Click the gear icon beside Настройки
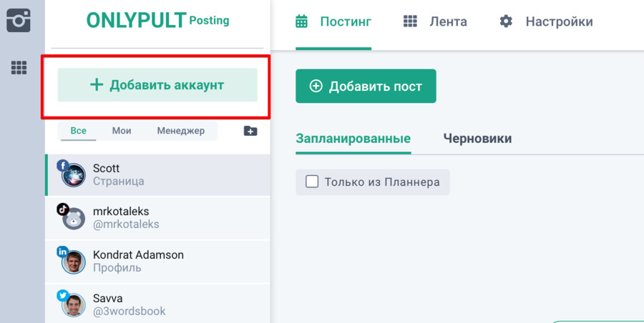The image size is (644, 323). [x=506, y=21]
